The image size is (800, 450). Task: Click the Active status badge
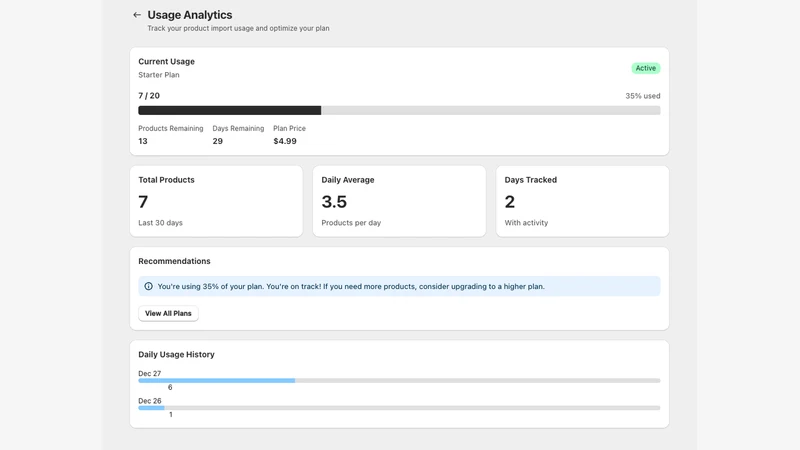pyautogui.click(x=645, y=68)
